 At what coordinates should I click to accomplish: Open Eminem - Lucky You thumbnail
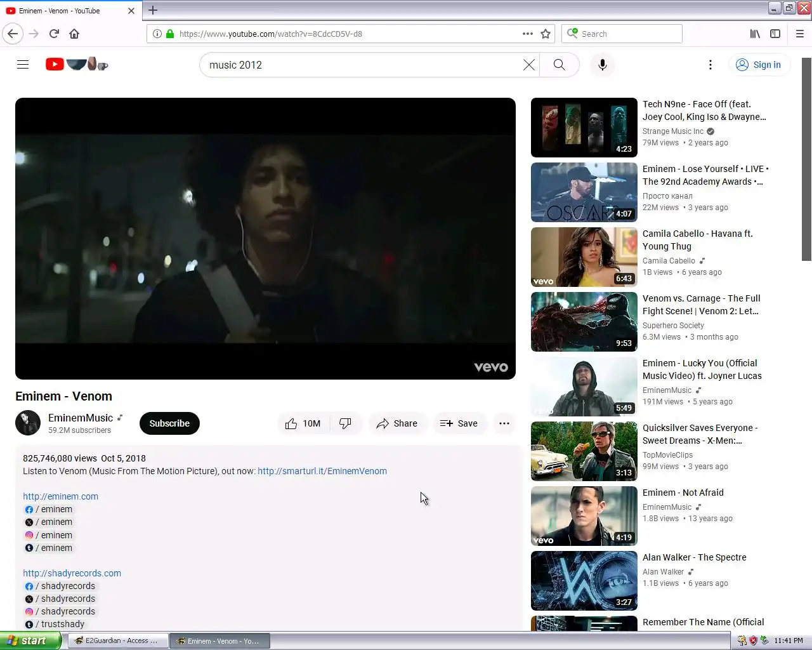tap(584, 387)
